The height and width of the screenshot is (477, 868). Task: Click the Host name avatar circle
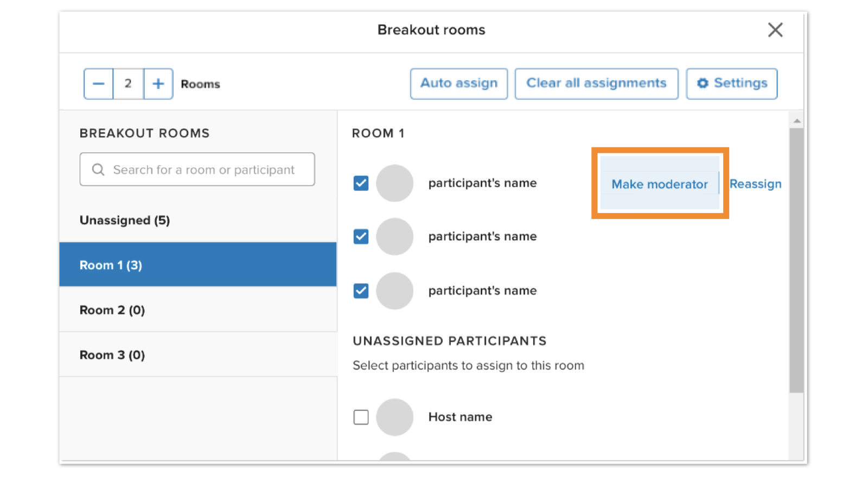[x=394, y=417]
